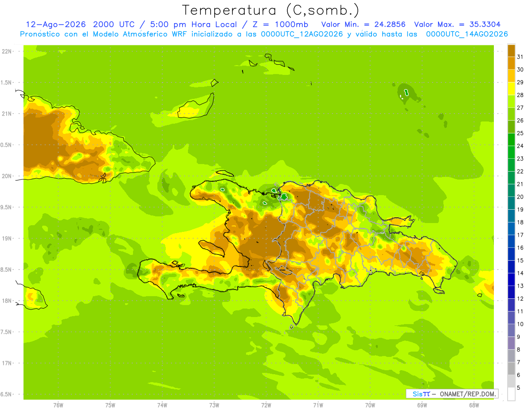Click color scale label '26'

coord(520,120)
